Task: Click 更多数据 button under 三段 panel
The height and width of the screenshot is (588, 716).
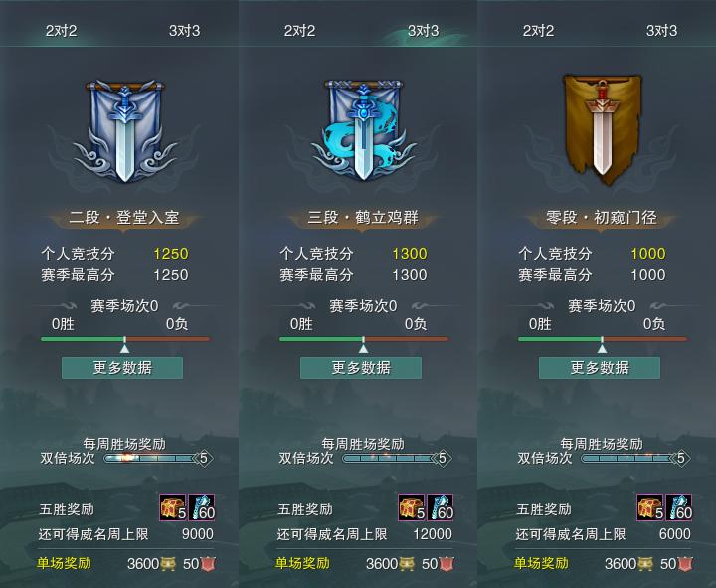Action: [x=361, y=368]
